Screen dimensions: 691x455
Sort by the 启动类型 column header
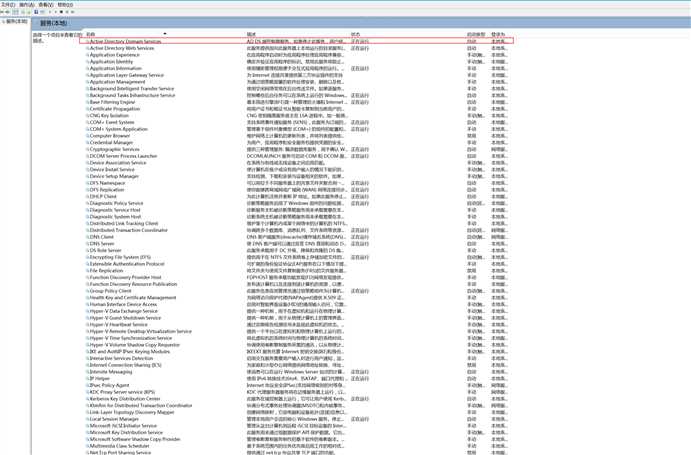pyautogui.click(x=476, y=34)
